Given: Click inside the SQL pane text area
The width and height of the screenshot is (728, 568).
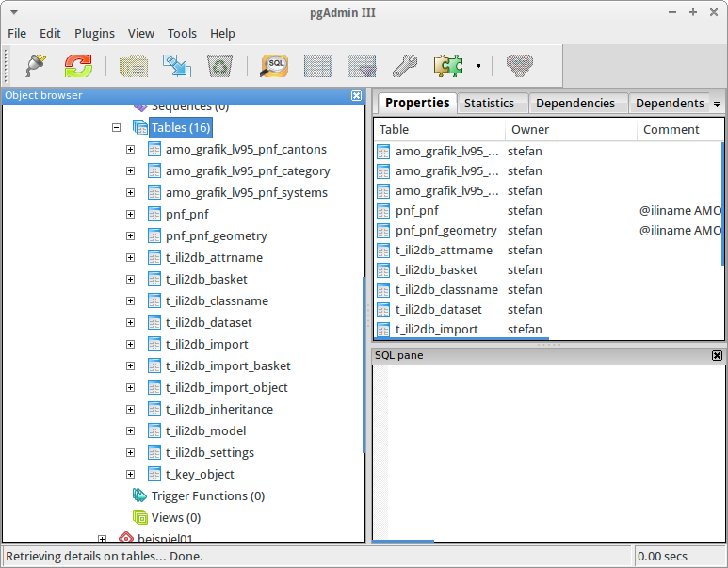Looking at the screenshot, I should click(x=556, y=451).
